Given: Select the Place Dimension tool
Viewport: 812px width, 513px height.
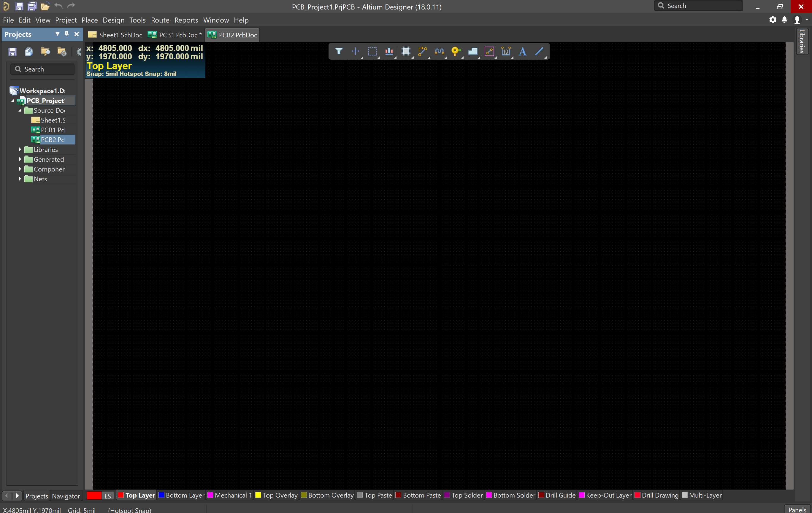Looking at the screenshot, I should tap(506, 51).
